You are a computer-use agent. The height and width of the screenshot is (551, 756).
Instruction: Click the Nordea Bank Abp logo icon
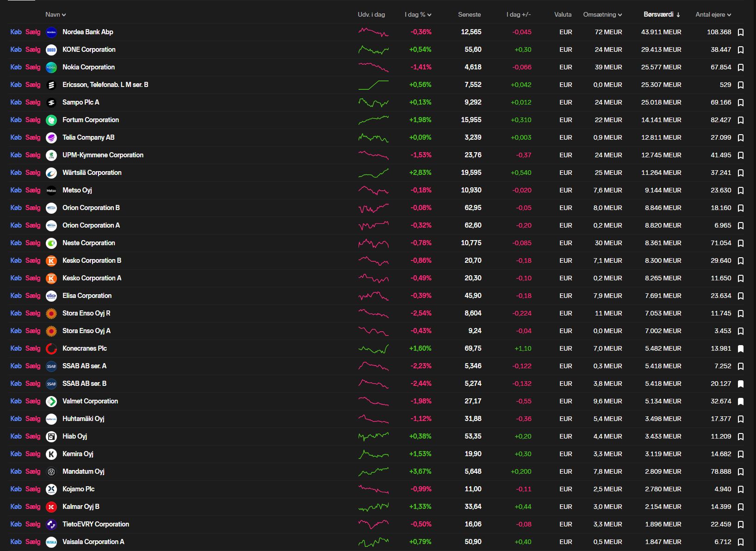click(x=51, y=32)
